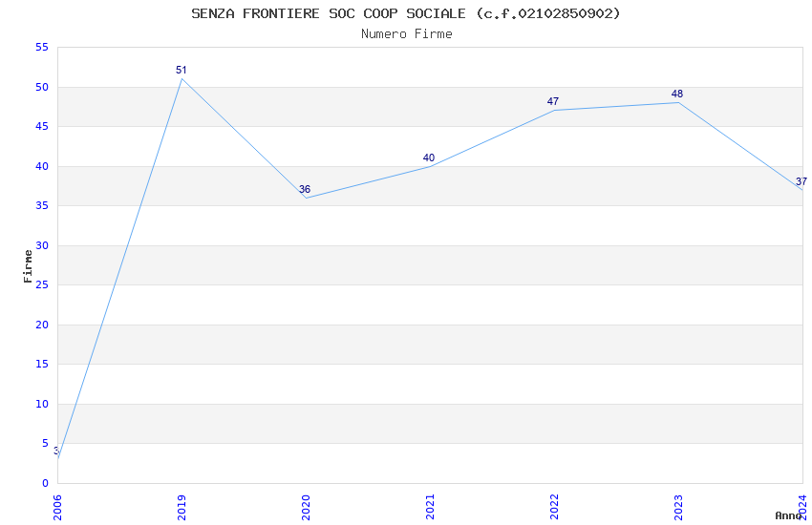
Task: Click the y-axis value 30
Action: 42,245
